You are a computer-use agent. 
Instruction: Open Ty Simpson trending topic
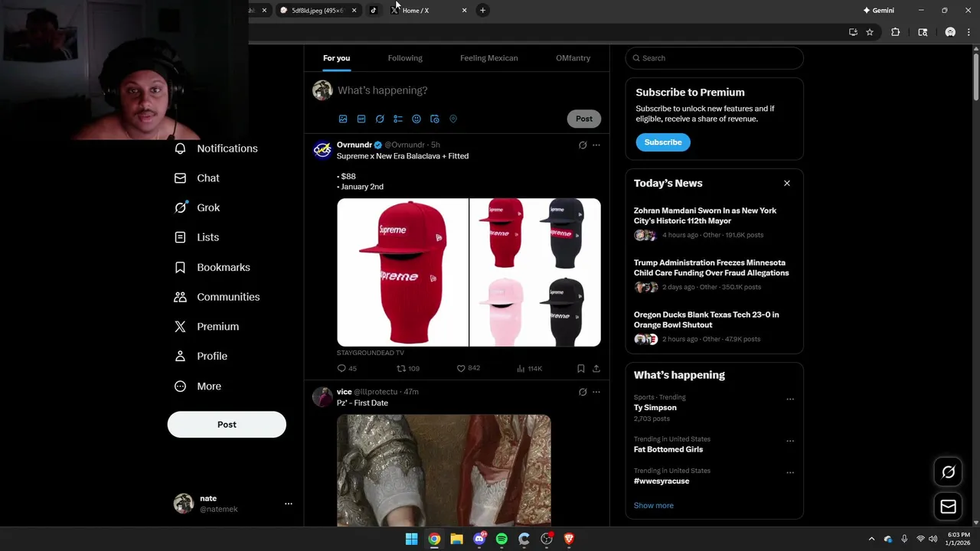pyautogui.click(x=655, y=408)
